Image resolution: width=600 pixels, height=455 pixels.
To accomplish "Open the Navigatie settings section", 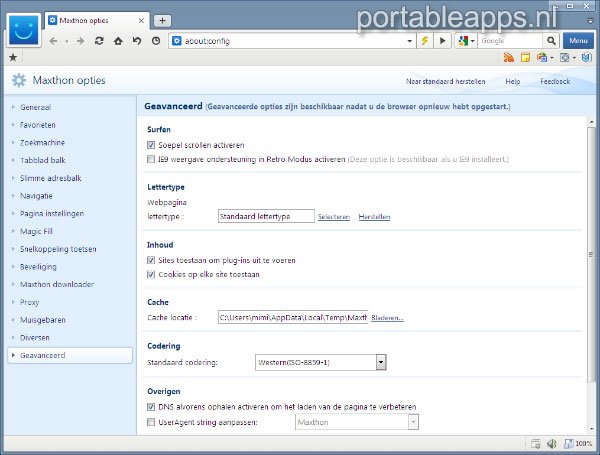I will [x=36, y=196].
